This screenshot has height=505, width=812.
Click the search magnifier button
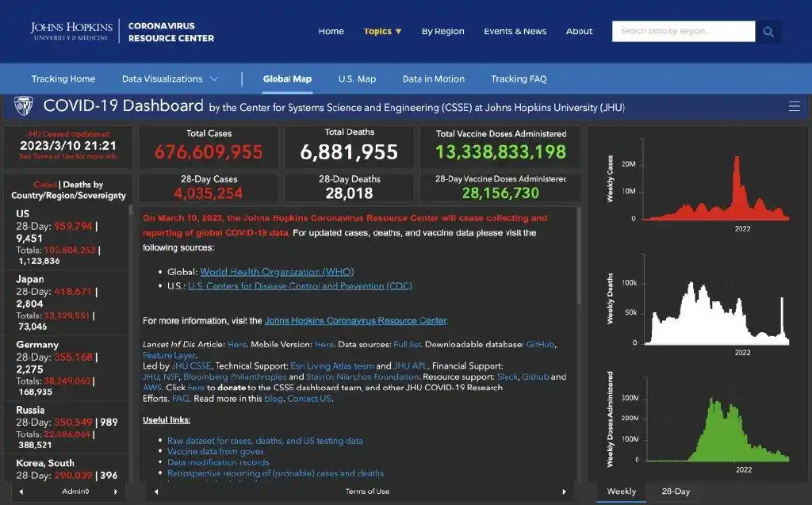768,32
